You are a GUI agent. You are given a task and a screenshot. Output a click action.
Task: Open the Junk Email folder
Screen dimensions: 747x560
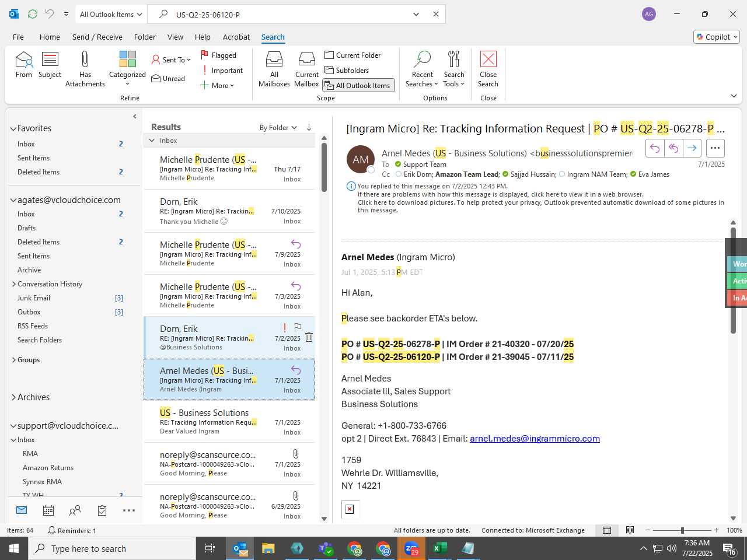(34, 298)
